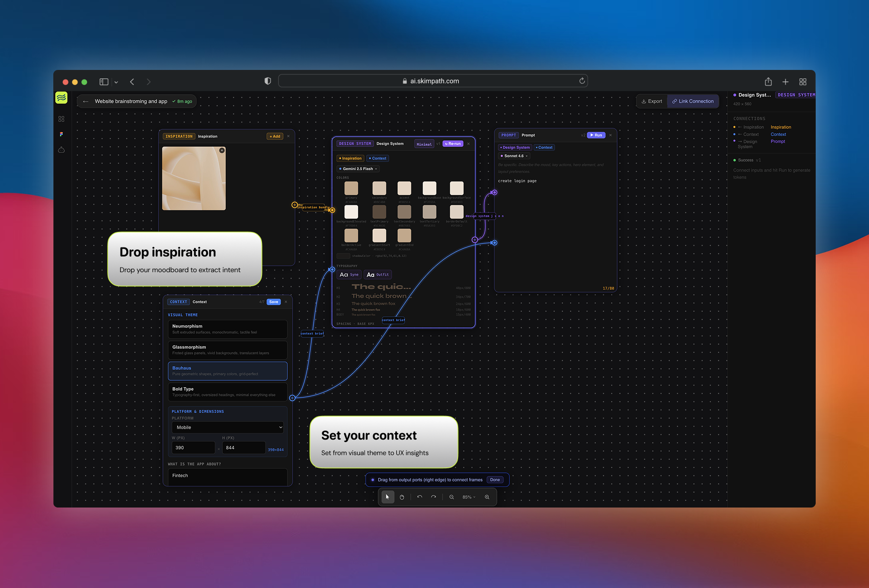This screenshot has height=588, width=869.
Task: Open the Platform dropdown set to Mobile
Action: tap(227, 427)
